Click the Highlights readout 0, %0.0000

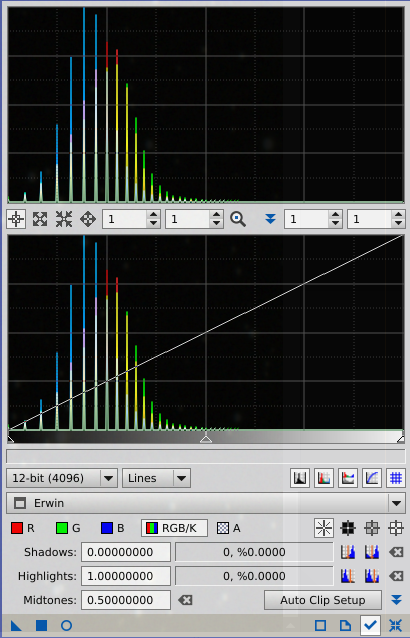[254, 576]
